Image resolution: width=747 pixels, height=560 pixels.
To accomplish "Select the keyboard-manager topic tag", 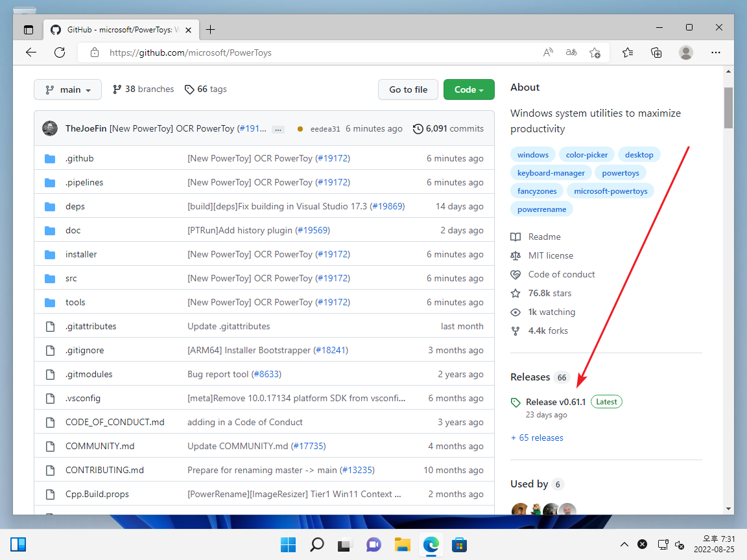I will 551,173.
